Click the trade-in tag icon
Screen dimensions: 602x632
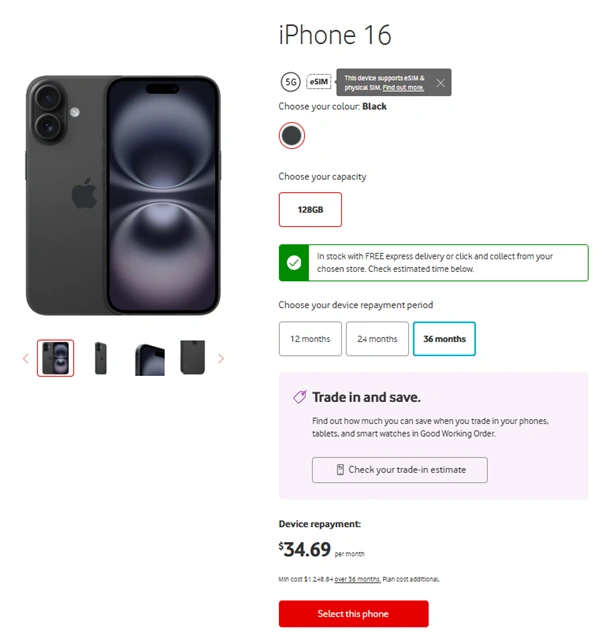(299, 397)
